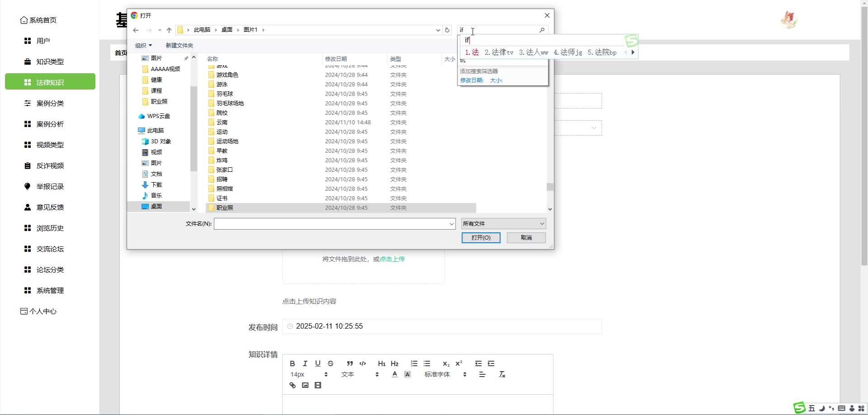The width and height of the screenshot is (868, 415).
Task: Toggle italic formatting in the editor
Action: 305,363
